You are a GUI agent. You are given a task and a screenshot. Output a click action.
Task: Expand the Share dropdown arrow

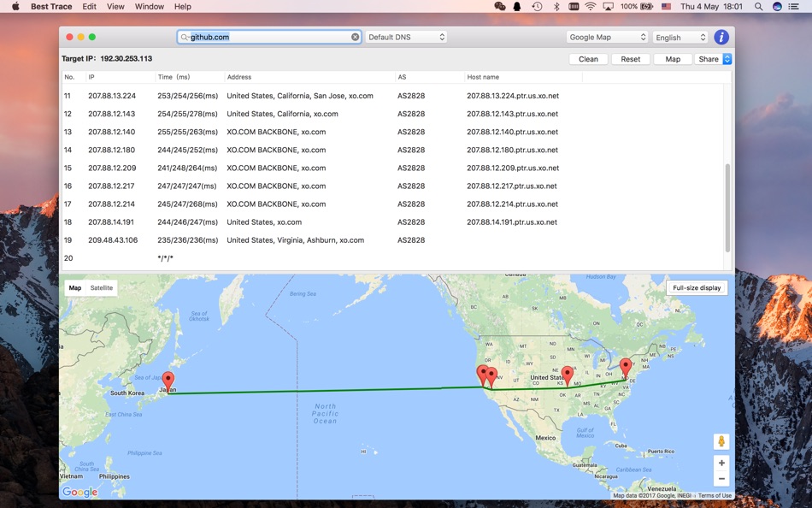727,59
